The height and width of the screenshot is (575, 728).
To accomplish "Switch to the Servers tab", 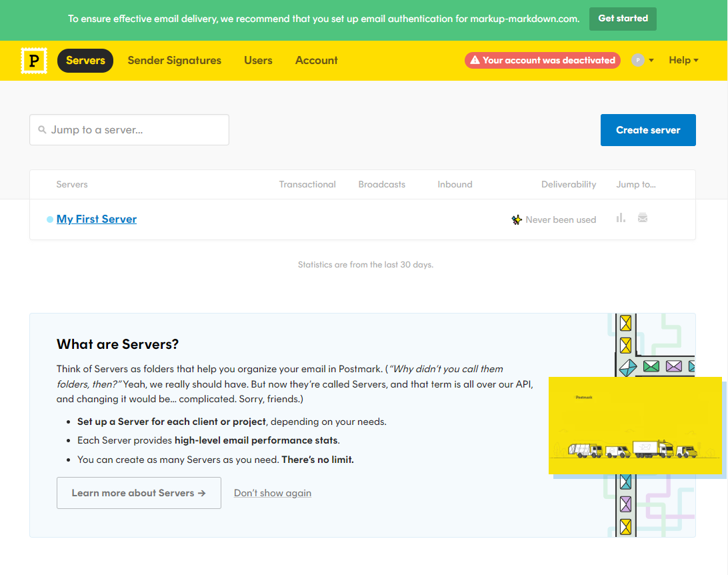I will click(x=85, y=60).
